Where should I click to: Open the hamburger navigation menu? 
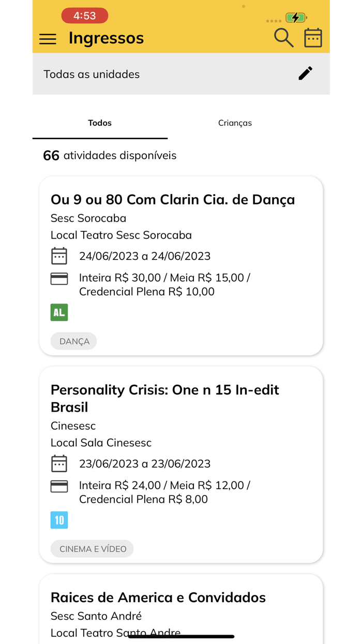(48, 39)
